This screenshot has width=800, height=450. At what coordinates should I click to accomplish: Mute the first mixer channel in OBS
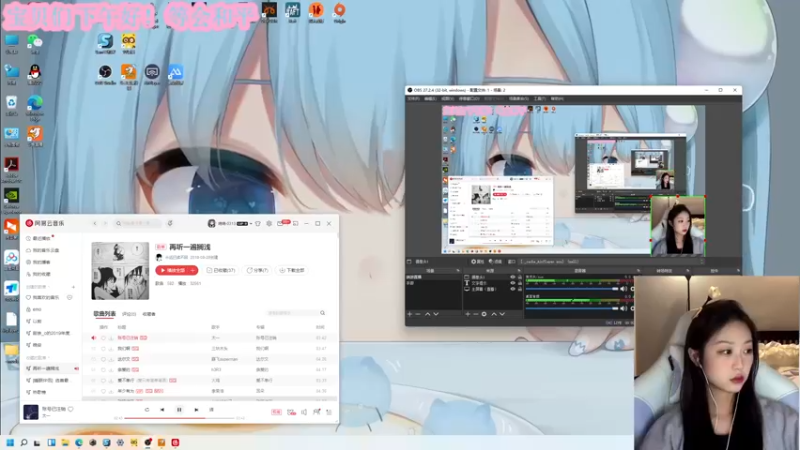(623, 289)
